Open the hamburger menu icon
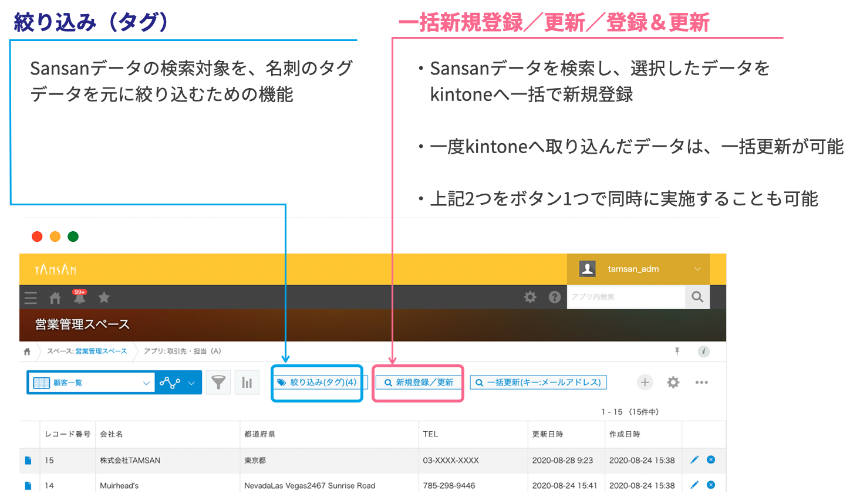 pos(31,298)
